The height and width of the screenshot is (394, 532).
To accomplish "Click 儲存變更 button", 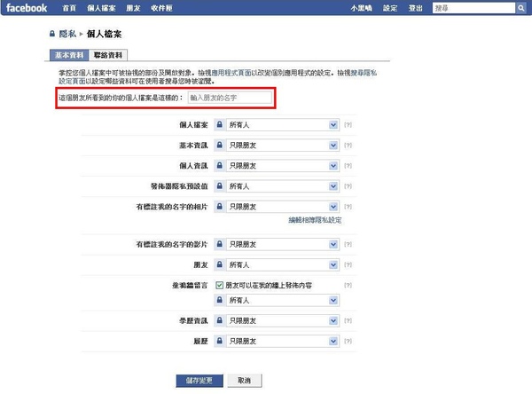I will tap(199, 381).
